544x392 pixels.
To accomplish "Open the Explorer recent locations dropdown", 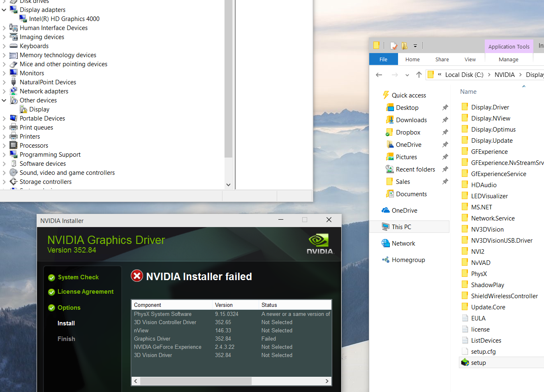I will [x=407, y=75].
